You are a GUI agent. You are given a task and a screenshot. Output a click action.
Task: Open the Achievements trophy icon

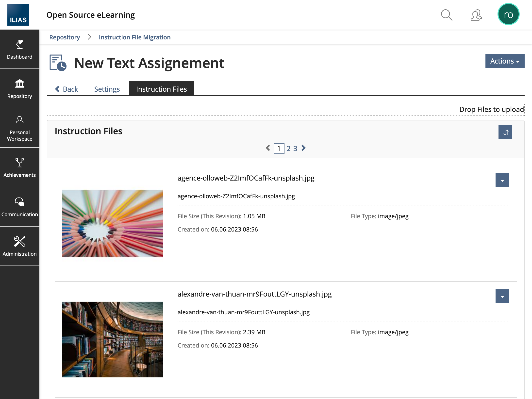tap(19, 167)
